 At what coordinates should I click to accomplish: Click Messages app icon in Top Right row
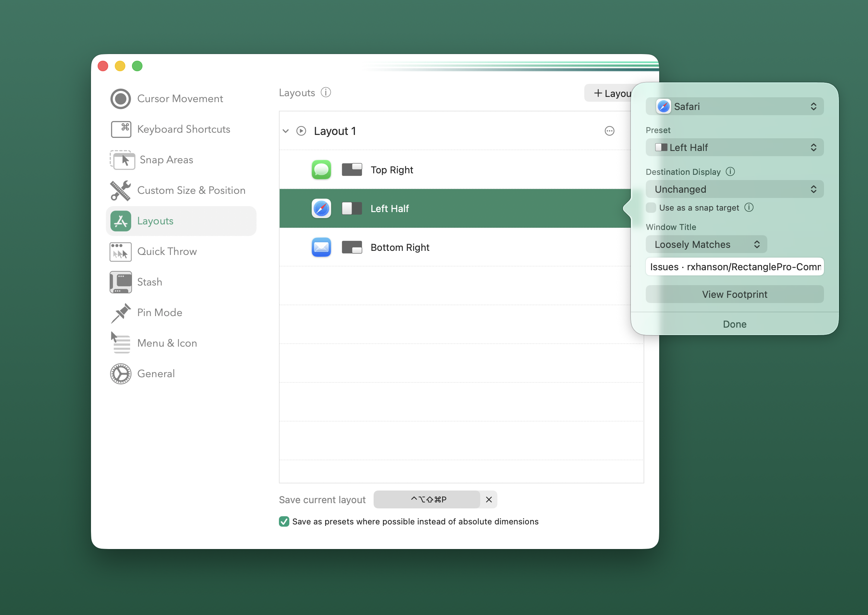point(321,170)
